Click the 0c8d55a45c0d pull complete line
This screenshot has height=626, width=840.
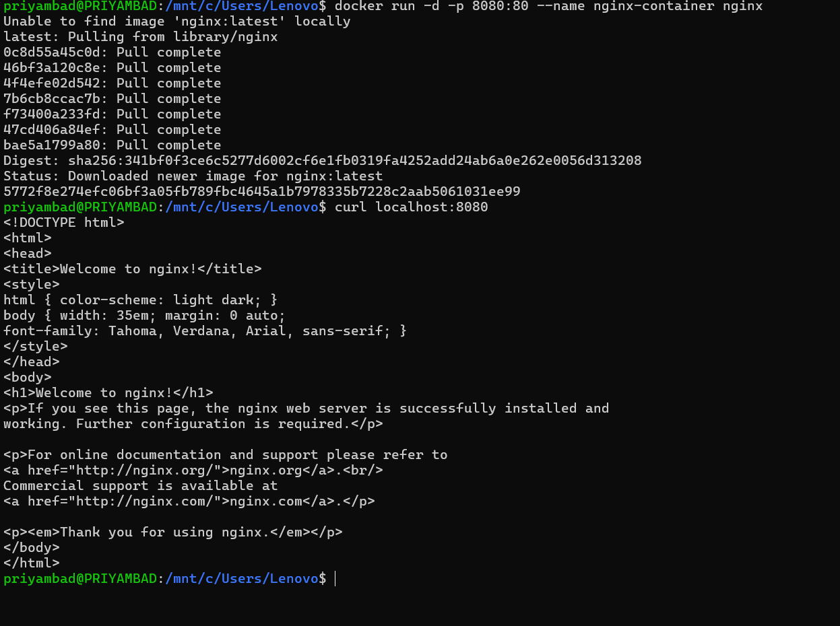coord(112,53)
